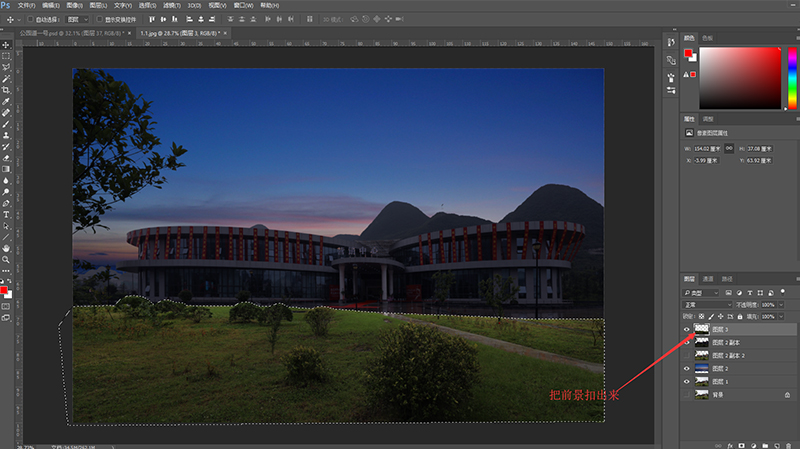This screenshot has width=800, height=449.
Task: Show the 图层 2 副本 layer
Action: click(x=686, y=342)
